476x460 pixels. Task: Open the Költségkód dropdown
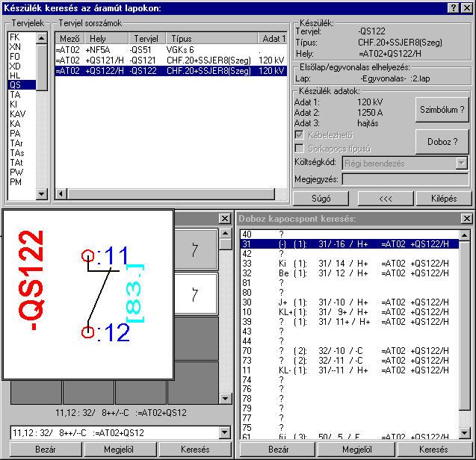[x=461, y=163]
